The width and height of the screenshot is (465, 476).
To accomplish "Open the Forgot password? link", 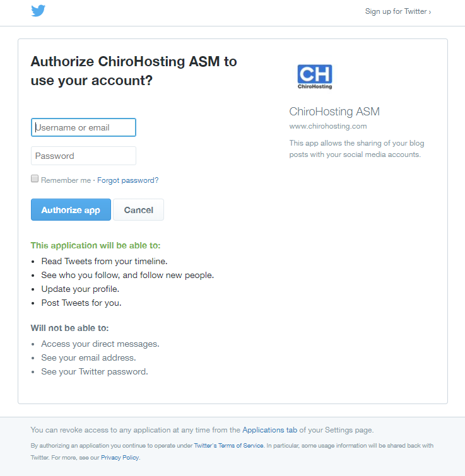I will click(127, 180).
